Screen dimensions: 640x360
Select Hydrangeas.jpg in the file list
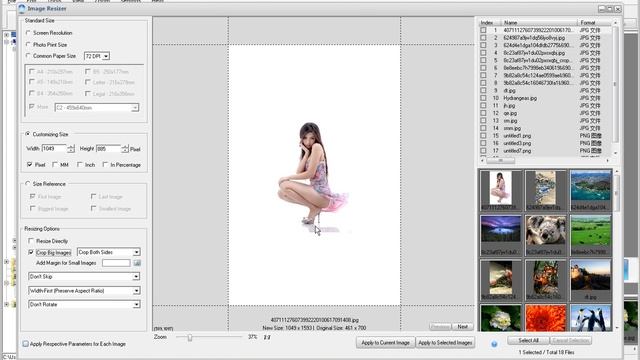click(520, 98)
